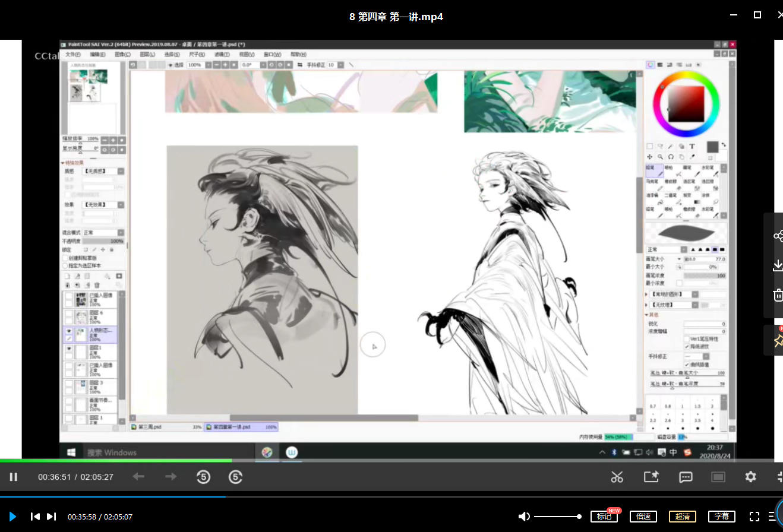Click the share icon on the right sidebar
The width and height of the screenshot is (783, 532).
tap(778, 236)
